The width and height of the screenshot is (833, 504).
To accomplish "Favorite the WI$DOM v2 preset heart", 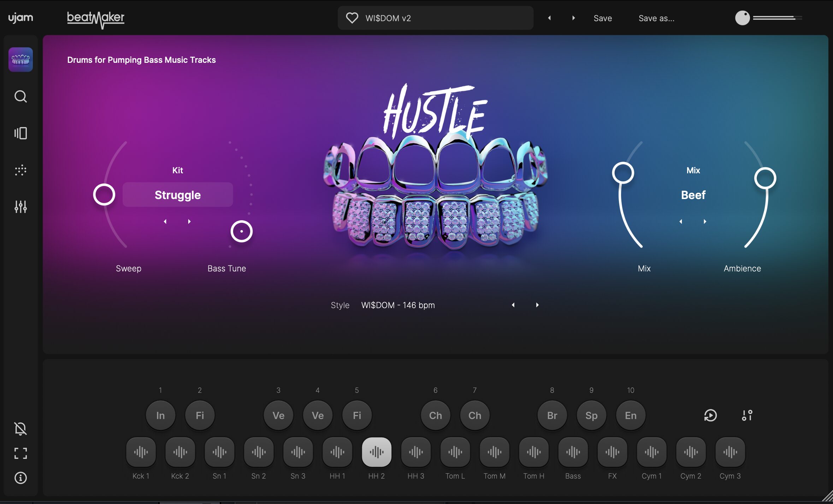I will [x=352, y=18].
